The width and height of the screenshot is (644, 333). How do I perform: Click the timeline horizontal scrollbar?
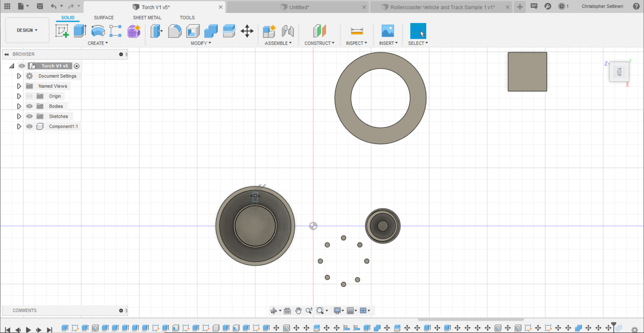tap(470, 319)
